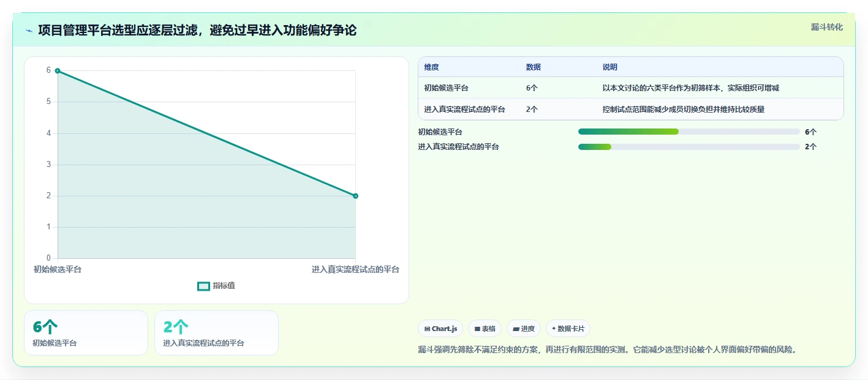
Task: Click the 指标值 legend label
Action: [x=224, y=286]
